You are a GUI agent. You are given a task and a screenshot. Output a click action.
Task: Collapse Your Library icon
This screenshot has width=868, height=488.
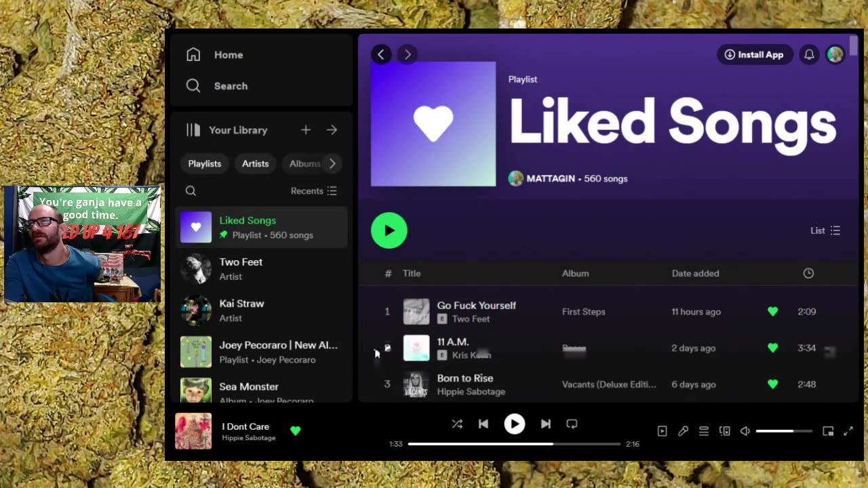pyautogui.click(x=193, y=130)
